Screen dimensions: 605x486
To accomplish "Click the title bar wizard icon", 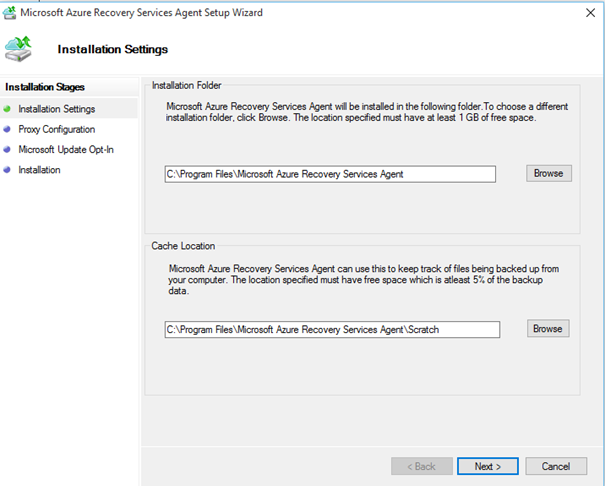I will click(x=9, y=13).
